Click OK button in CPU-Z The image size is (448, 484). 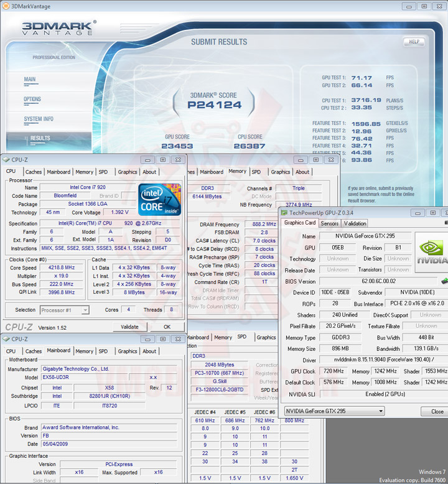(x=167, y=327)
